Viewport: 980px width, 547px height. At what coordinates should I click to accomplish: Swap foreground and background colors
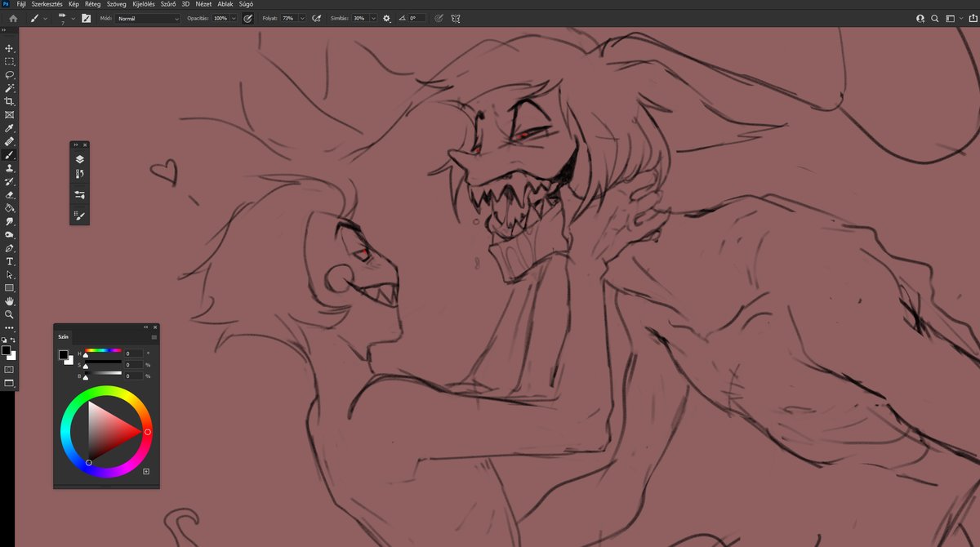(13, 340)
